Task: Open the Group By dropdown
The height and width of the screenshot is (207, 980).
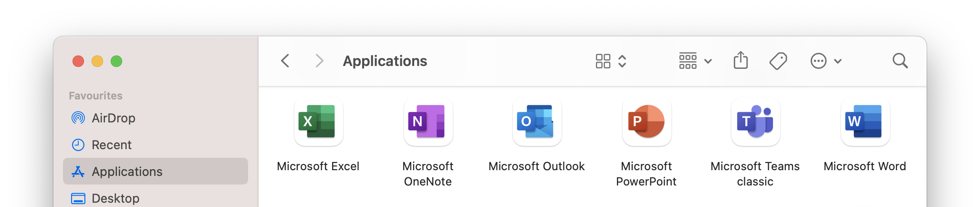Action: click(x=695, y=61)
